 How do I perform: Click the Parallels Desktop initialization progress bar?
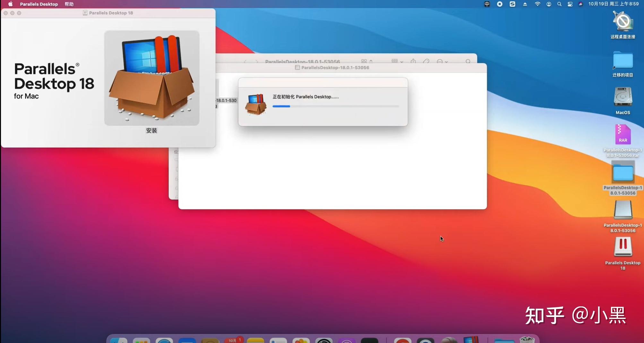336,106
